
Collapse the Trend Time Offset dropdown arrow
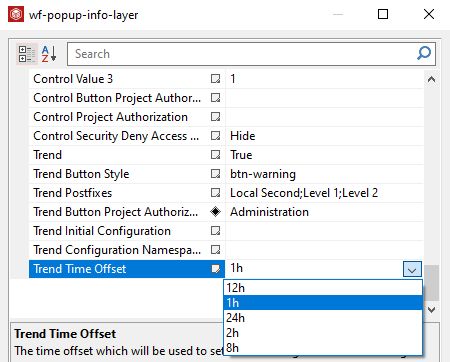(x=412, y=269)
